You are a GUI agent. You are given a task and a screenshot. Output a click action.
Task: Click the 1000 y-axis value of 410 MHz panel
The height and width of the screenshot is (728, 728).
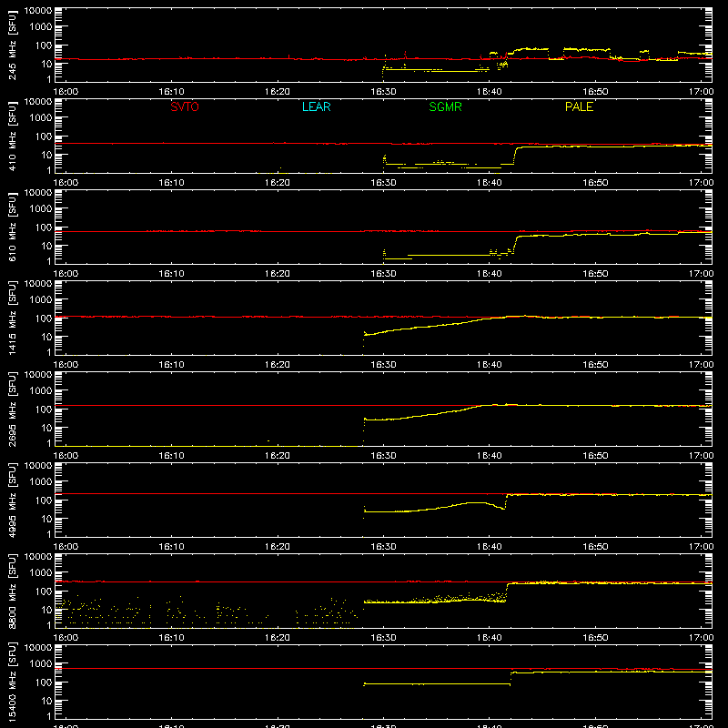pyautogui.click(x=41, y=118)
